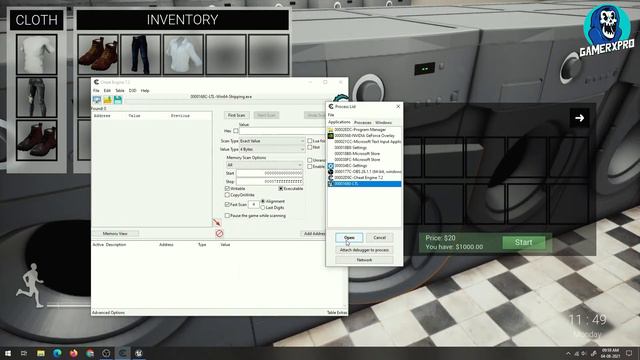
Task: Select the Alignment radio button
Action: coord(263,201)
